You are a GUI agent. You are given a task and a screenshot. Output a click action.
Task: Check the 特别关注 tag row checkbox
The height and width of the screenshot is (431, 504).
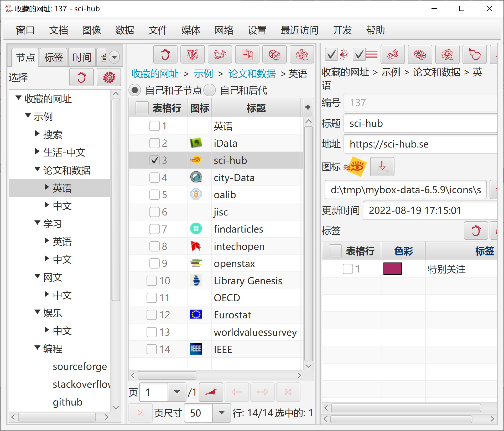[348, 269]
